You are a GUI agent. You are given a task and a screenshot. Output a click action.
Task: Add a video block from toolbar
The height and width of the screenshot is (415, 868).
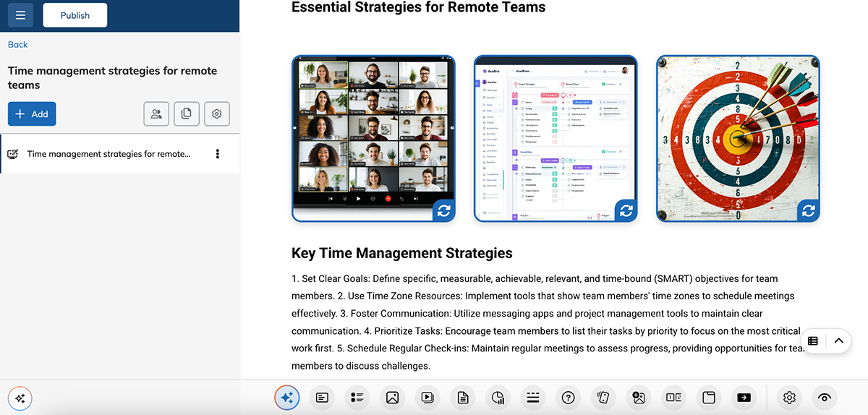click(427, 397)
